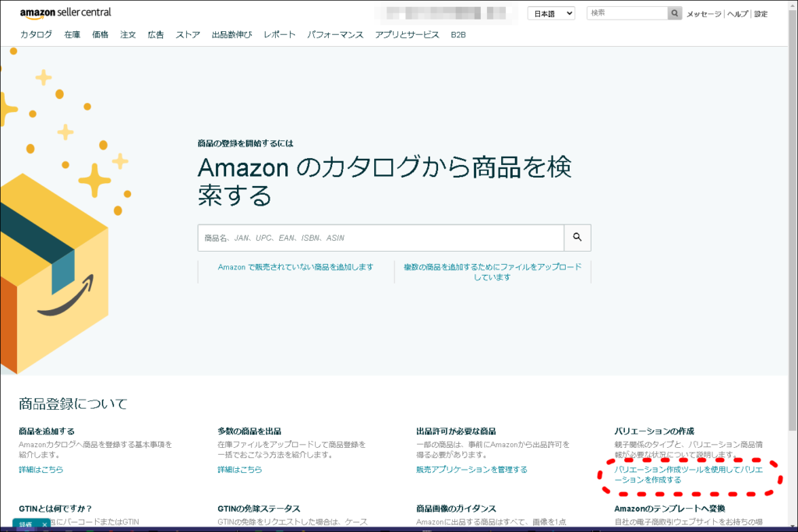The image size is (798, 532).
Task: Click the Amazon Seller Central logo
Action: 65,13
